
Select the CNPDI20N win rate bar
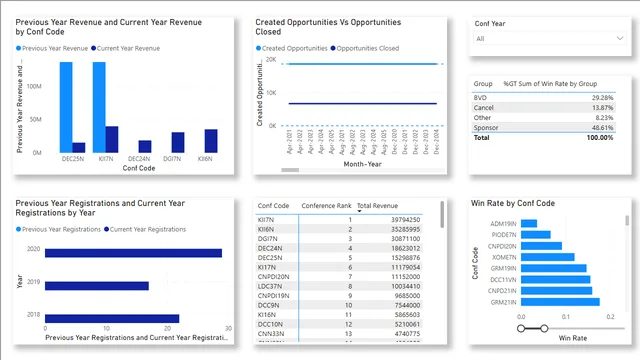pos(542,246)
